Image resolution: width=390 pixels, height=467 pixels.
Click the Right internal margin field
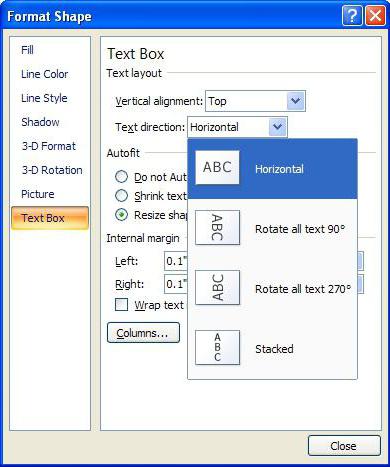(x=176, y=284)
